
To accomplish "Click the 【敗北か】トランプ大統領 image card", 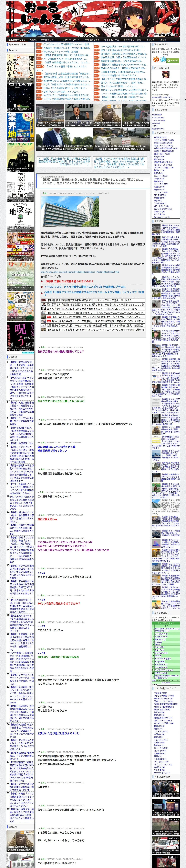I will pyautogui.click(x=64, y=139).
